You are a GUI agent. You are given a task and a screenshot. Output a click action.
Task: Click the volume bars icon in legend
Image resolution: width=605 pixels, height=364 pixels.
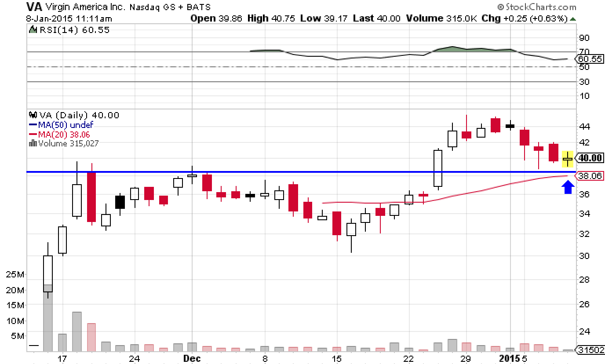pos(32,143)
